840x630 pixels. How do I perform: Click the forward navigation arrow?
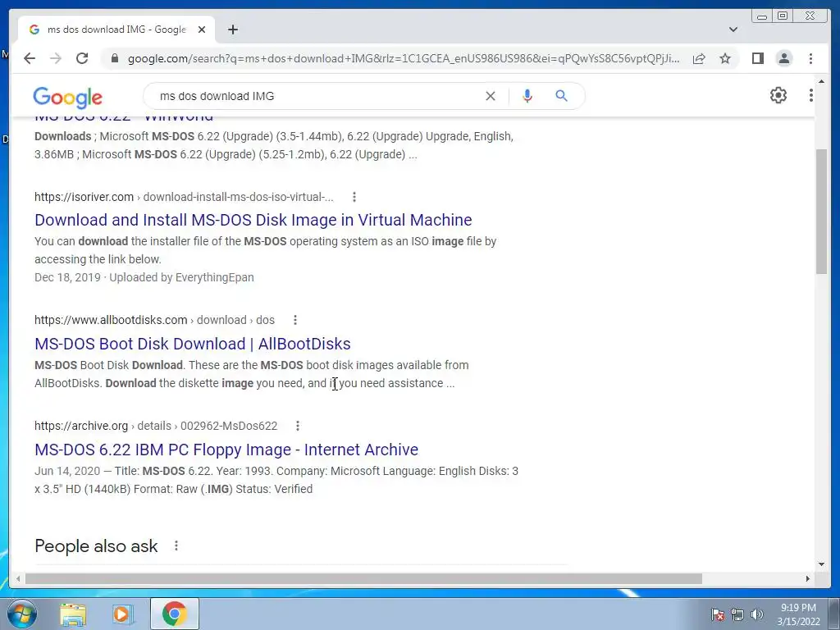pyautogui.click(x=56, y=58)
